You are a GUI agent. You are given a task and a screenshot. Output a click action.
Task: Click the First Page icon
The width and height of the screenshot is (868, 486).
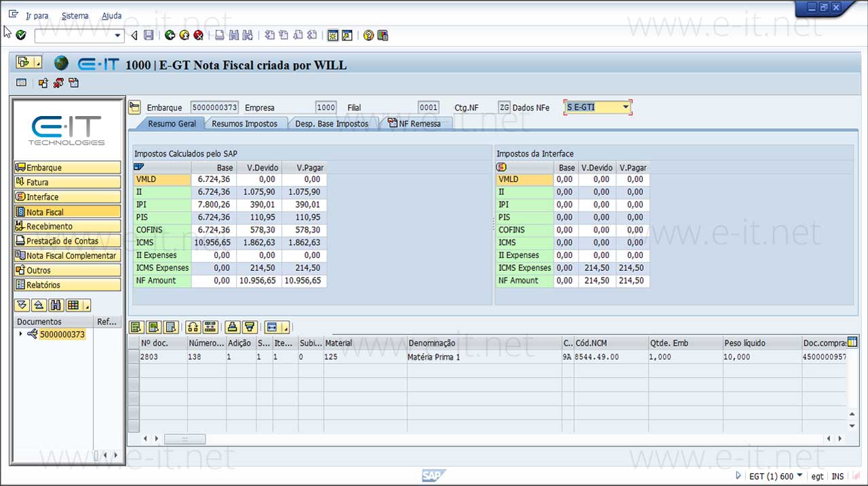(x=269, y=35)
